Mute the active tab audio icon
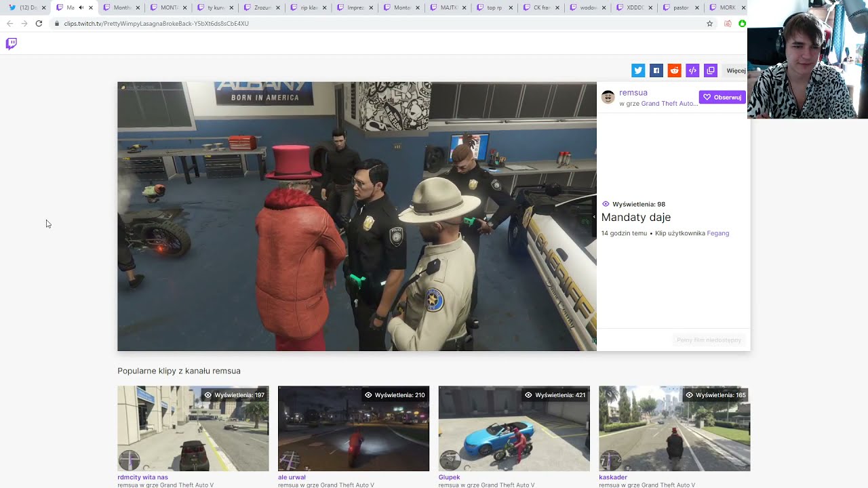The image size is (868, 488). 81,7
